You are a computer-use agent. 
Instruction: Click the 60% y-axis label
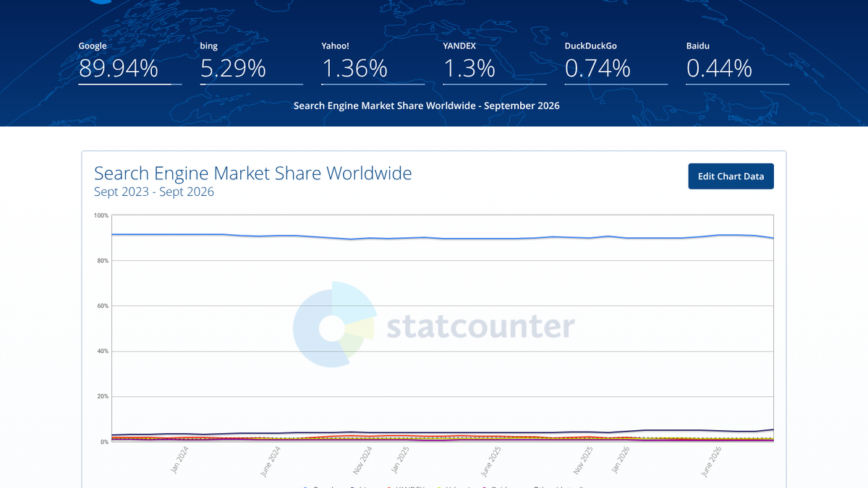(103, 306)
